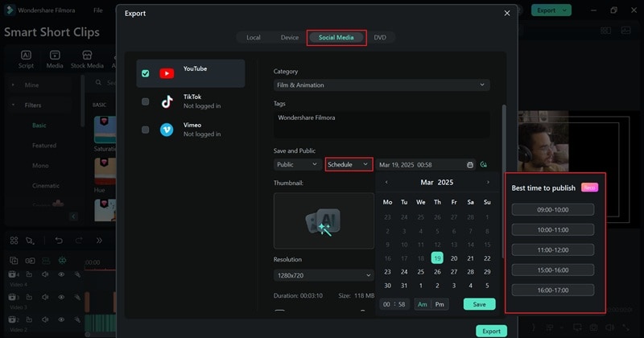Go to previous month in calendar
The width and height of the screenshot is (644, 338).
(386, 183)
